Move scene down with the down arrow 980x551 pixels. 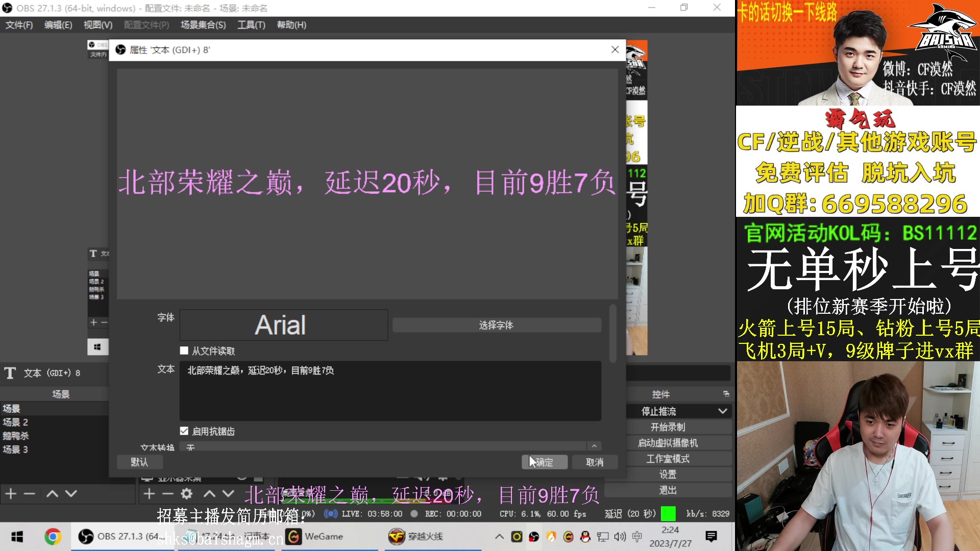(x=71, y=493)
